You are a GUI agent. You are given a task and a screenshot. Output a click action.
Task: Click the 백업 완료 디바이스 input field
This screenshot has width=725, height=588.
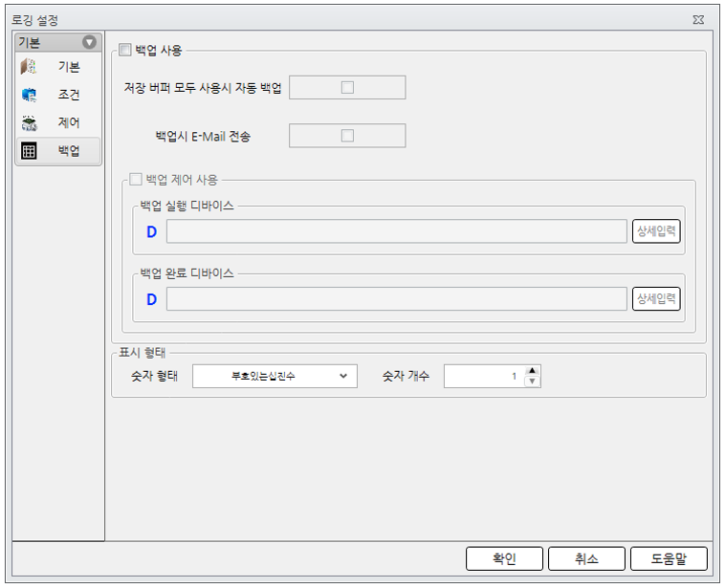pyautogui.click(x=396, y=298)
